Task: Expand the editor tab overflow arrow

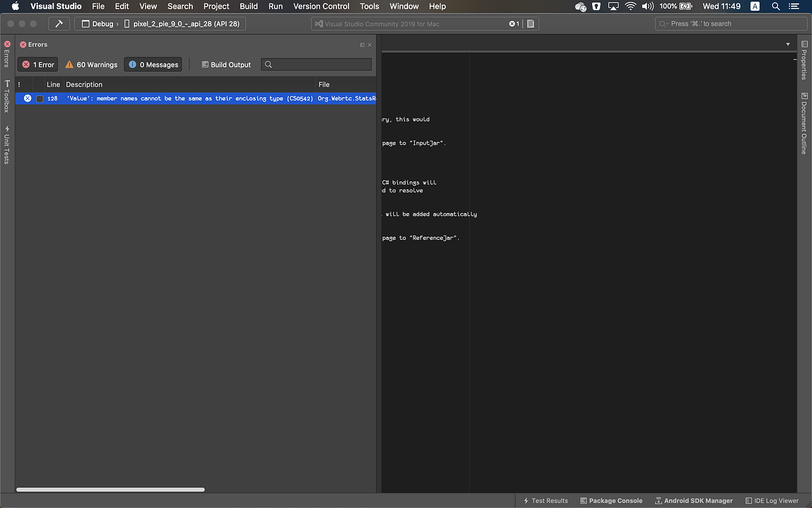Action: (788, 44)
